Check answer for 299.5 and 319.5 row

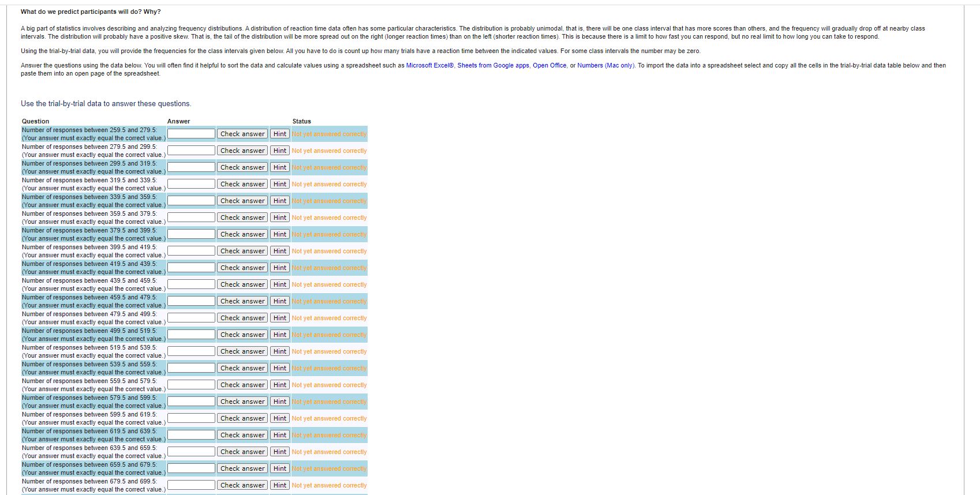pyautogui.click(x=242, y=167)
